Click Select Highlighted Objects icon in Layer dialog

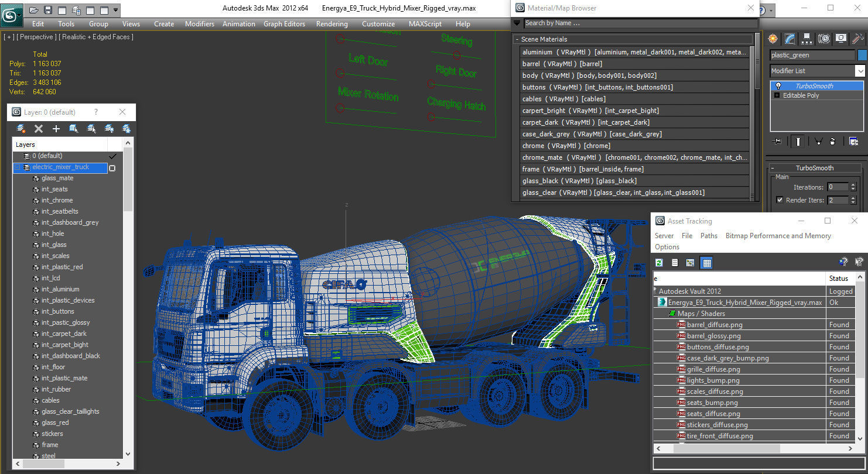(74, 129)
